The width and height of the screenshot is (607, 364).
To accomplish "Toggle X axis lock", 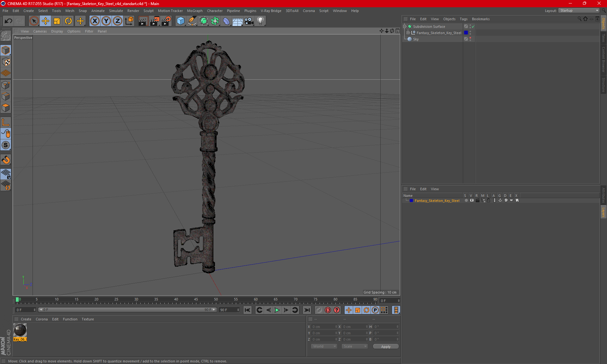I will pos(95,21).
